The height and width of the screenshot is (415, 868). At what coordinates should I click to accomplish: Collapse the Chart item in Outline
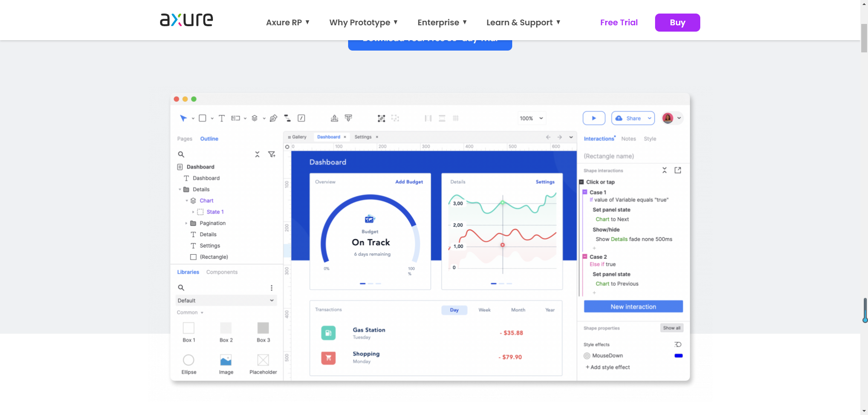coord(186,201)
